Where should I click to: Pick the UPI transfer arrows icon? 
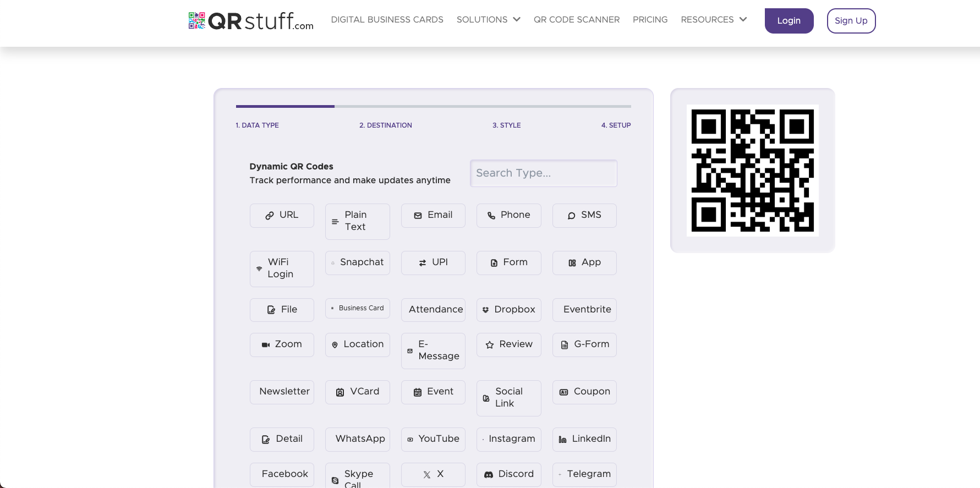(x=423, y=263)
